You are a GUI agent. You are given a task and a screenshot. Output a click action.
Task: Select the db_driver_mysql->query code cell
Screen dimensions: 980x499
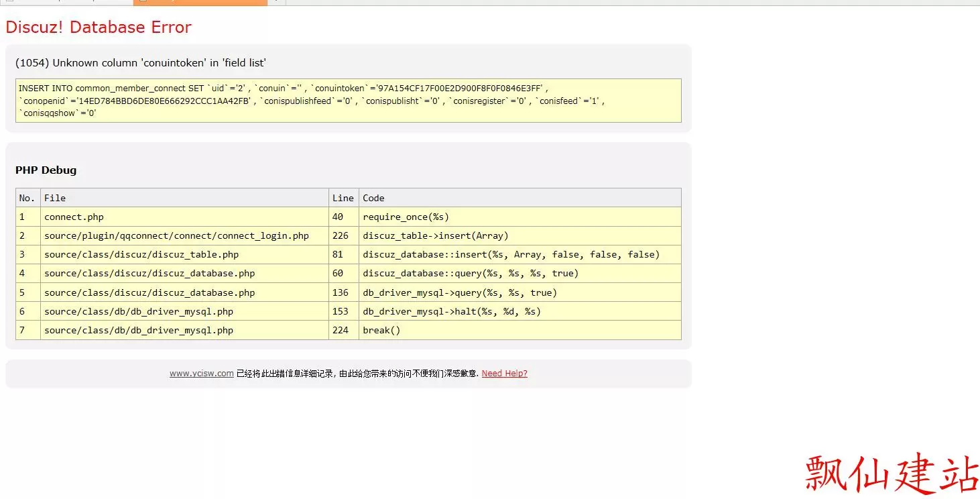coord(520,292)
